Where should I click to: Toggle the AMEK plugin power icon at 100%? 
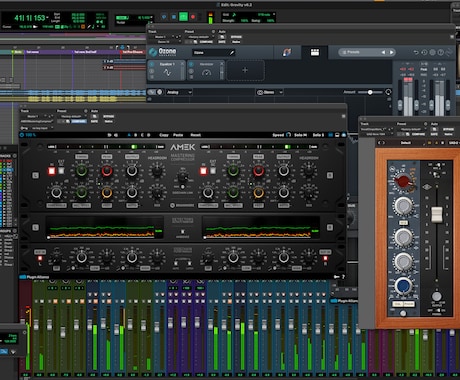click(22, 135)
